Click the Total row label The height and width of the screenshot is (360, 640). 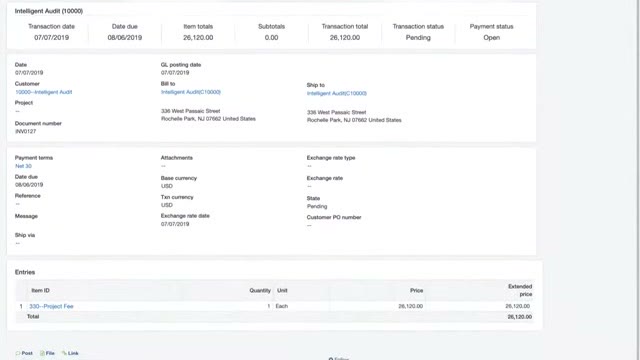pyautogui.click(x=33, y=317)
